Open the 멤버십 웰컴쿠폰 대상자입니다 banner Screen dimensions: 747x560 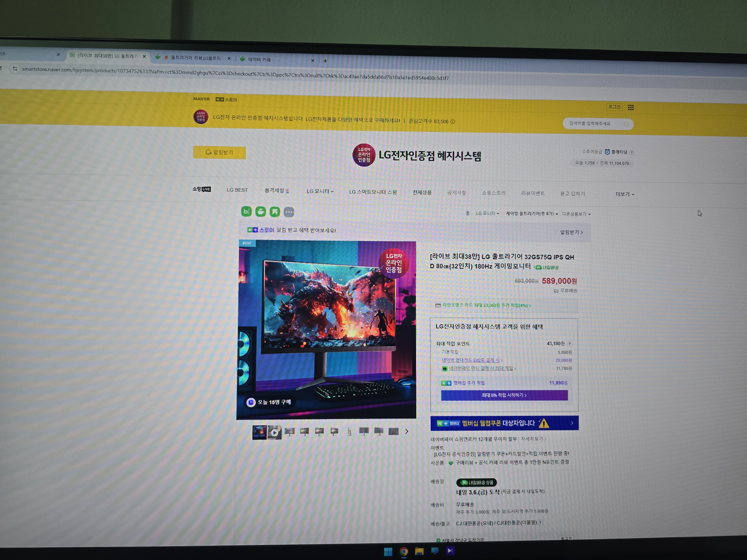tap(505, 423)
